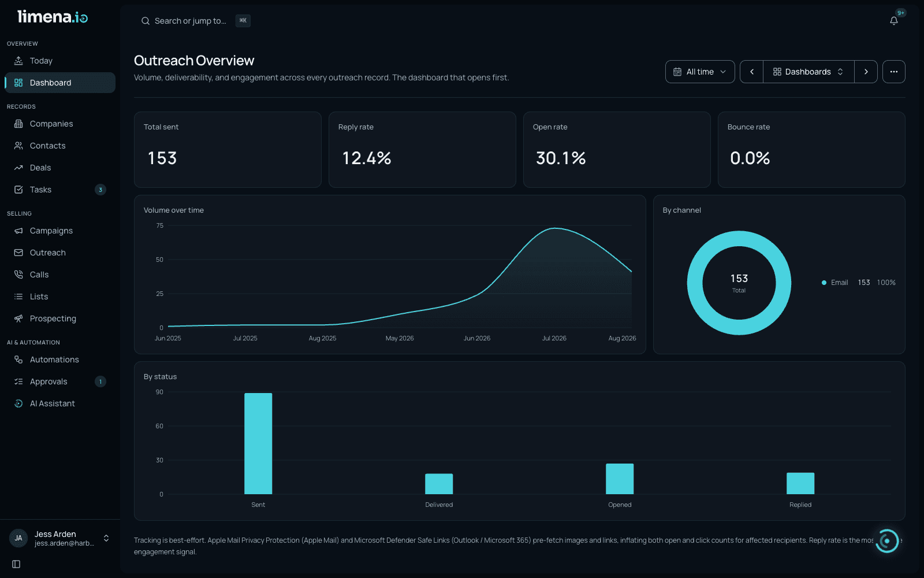Click the Outreach Overview heading
924x578 pixels.
194,61
